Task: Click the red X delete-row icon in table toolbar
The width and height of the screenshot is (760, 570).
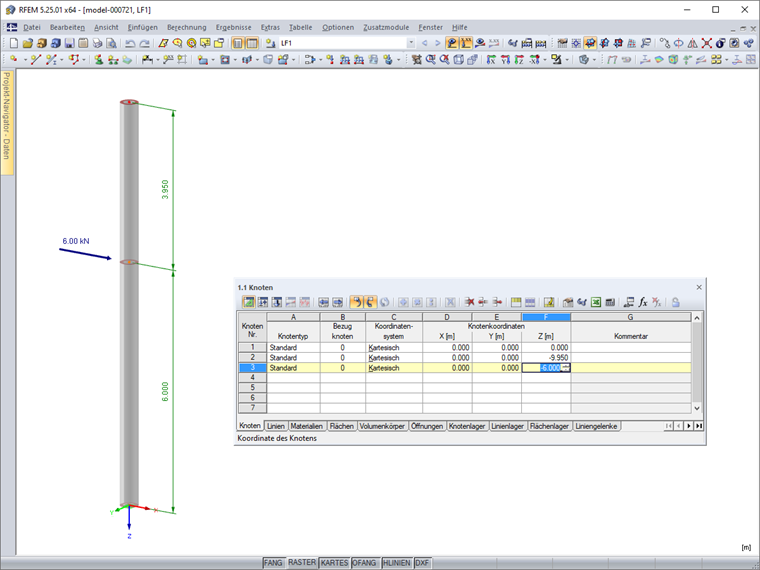Action: tap(469, 302)
